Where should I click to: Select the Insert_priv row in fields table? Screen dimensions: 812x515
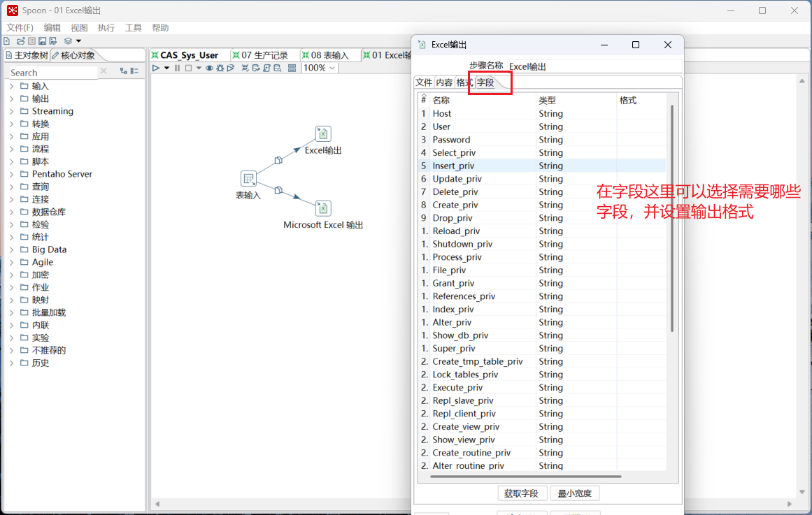pyautogui.click(x=541, y=166)
